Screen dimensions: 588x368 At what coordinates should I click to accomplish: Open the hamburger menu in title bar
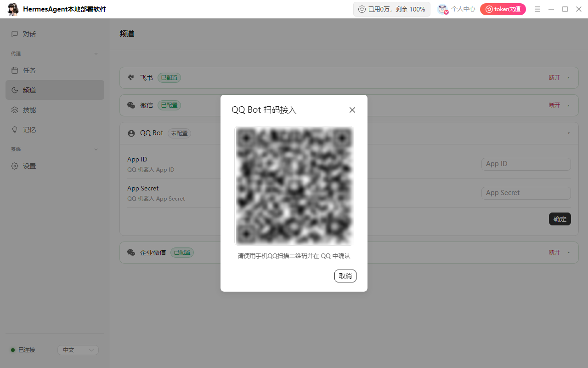[537, 9]
